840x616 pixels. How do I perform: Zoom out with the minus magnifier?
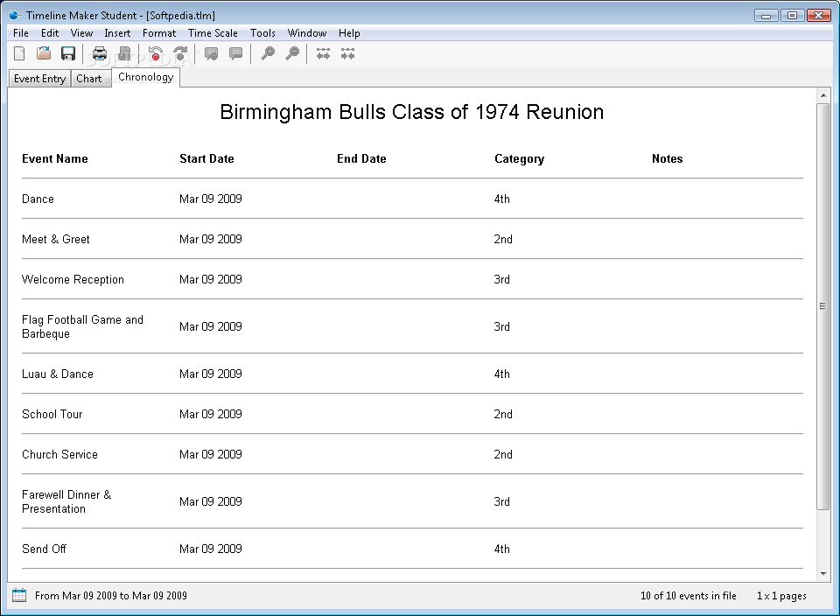pos(292,53)
